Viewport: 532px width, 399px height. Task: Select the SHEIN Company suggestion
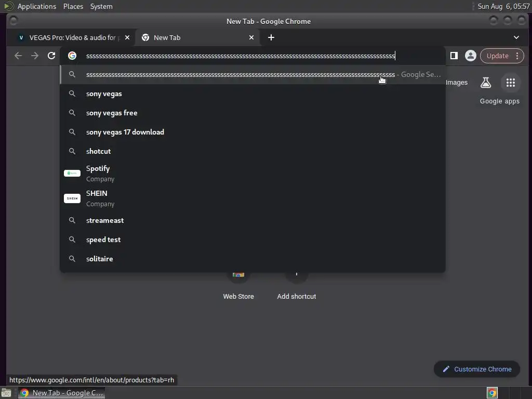point(252,198)
